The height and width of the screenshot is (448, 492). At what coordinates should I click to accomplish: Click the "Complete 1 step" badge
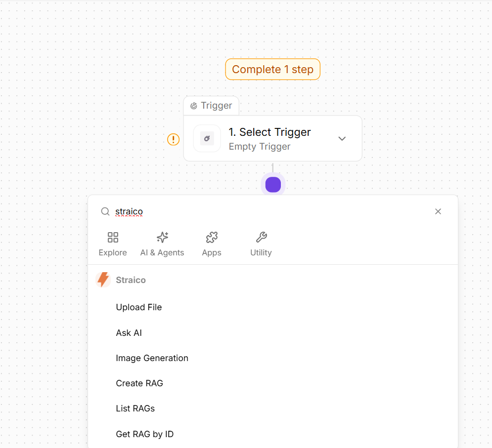coord(272,69)
